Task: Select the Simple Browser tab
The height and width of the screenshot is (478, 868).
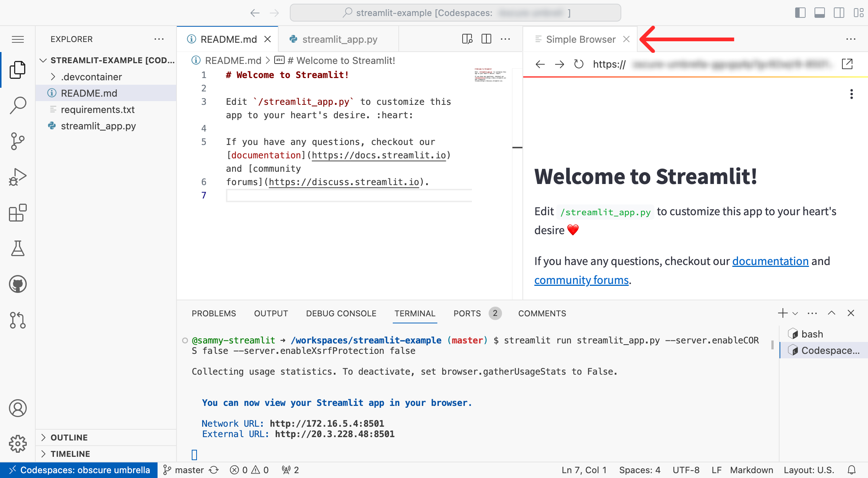Action: [580, 39]
